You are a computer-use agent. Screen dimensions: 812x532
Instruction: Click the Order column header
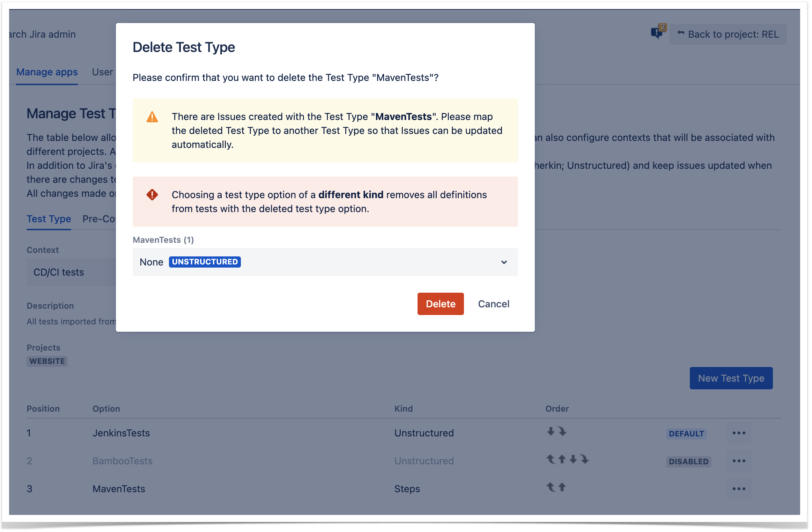(x=557, y=409)
